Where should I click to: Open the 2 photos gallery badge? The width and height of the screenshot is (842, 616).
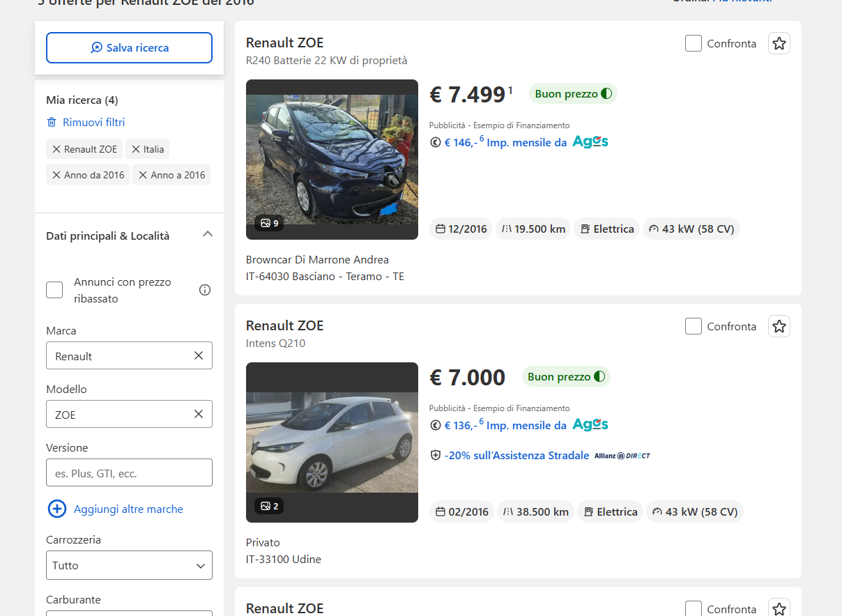(x=269, y=506)
